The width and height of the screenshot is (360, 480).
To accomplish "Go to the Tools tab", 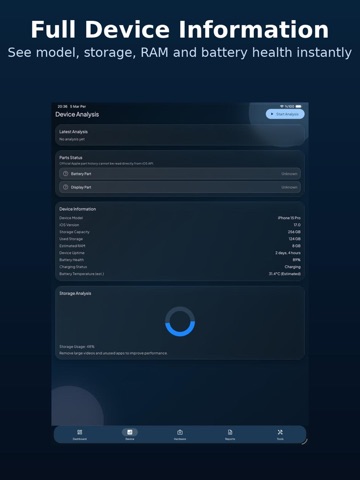I will tap(280, 435).
